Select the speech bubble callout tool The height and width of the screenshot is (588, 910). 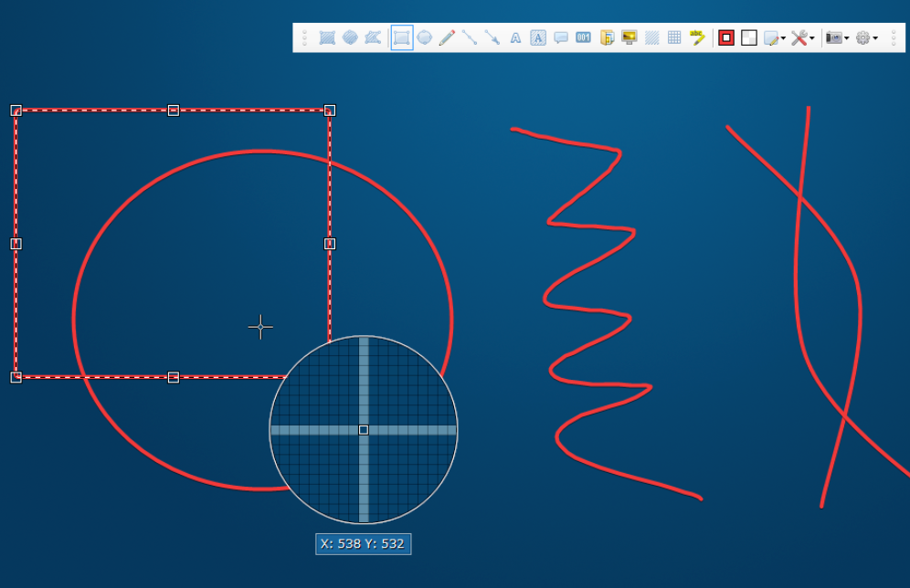pyautogui.click(x=561, y=38)
